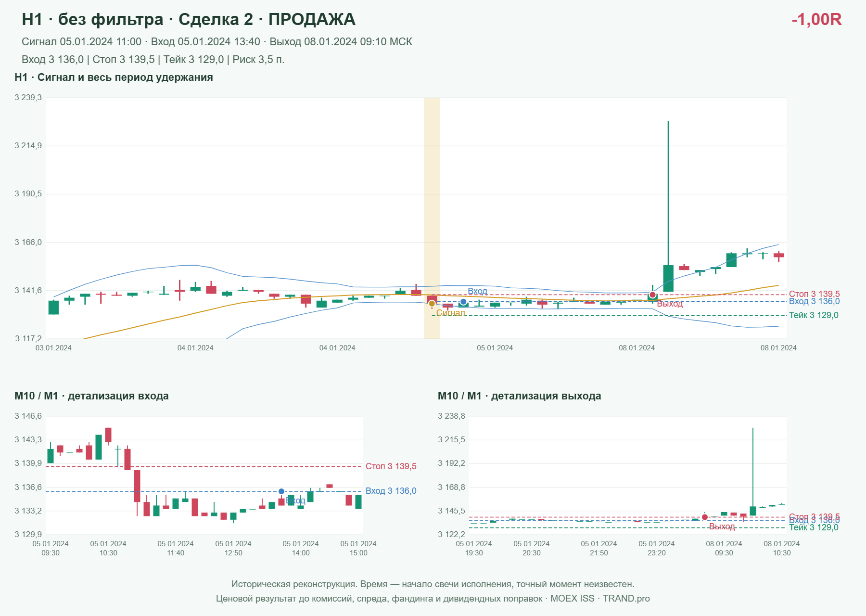This screenshot has width=866, height=616.
Task: Click 'Стоп 3 139,5' label in the entry detail chart
Action: (391, 466)
